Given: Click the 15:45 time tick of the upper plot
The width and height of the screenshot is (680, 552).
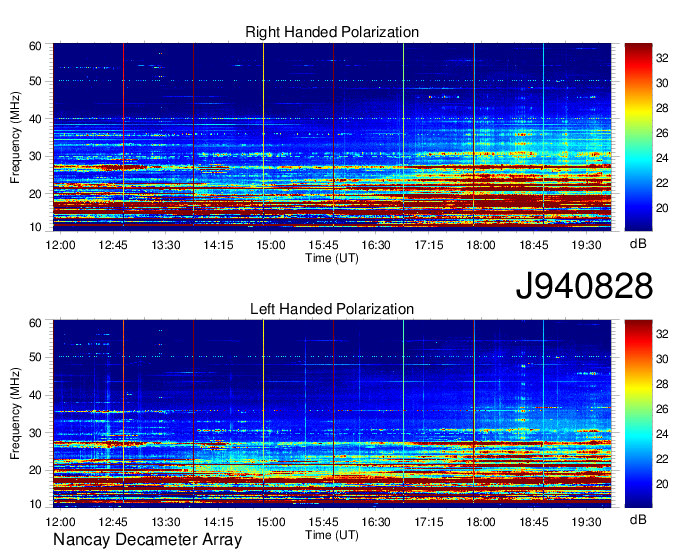Looking at the screenshot, I should click(323, 245).
